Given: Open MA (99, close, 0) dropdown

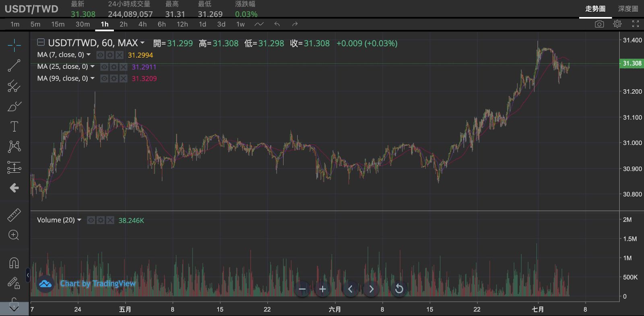Looking at the screenshot, I should pos(93,78).
